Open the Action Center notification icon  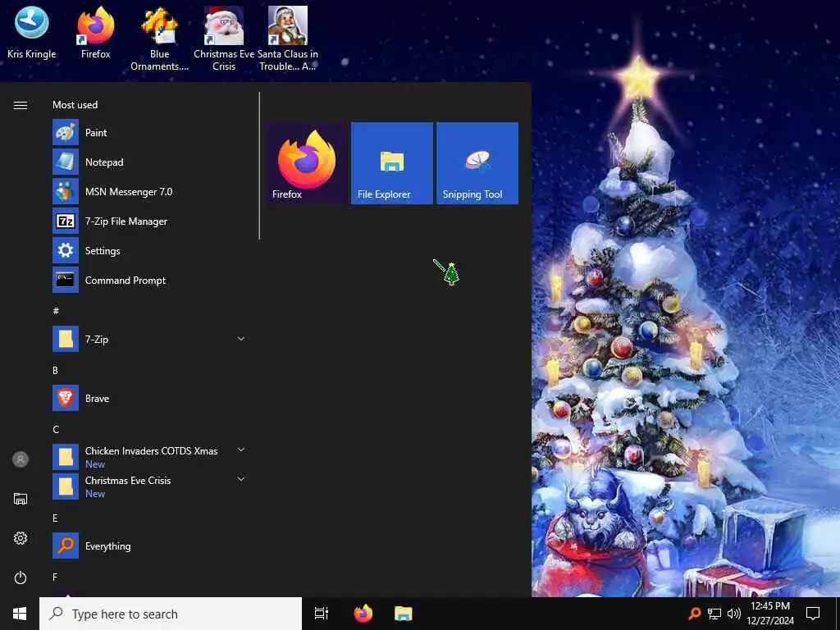point(813,614)
